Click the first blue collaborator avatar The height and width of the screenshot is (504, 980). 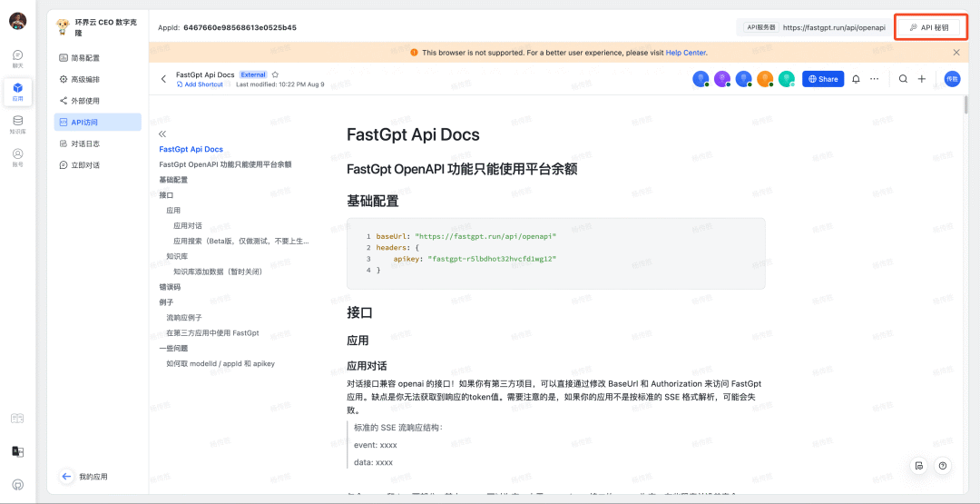coord(701,79)
